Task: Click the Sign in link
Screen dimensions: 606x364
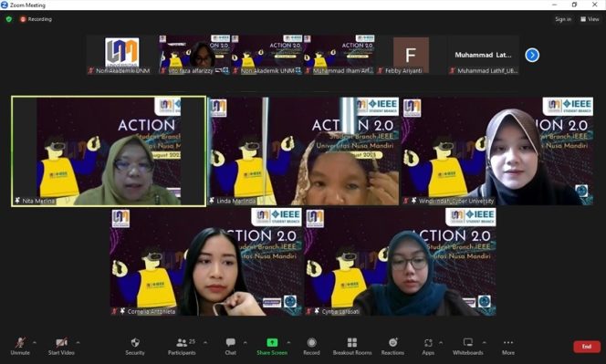Action: coord(563,19)
